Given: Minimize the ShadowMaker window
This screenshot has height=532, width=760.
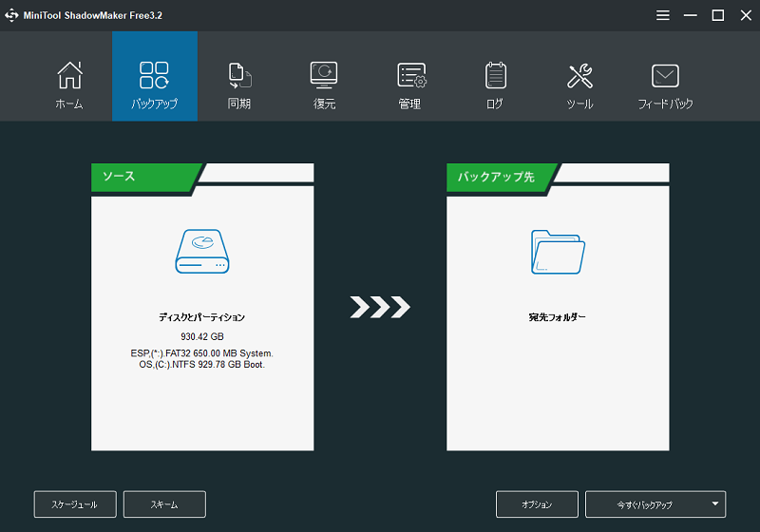Looking at the screenshot, I should pyautogui.click(x=691, y=15).
